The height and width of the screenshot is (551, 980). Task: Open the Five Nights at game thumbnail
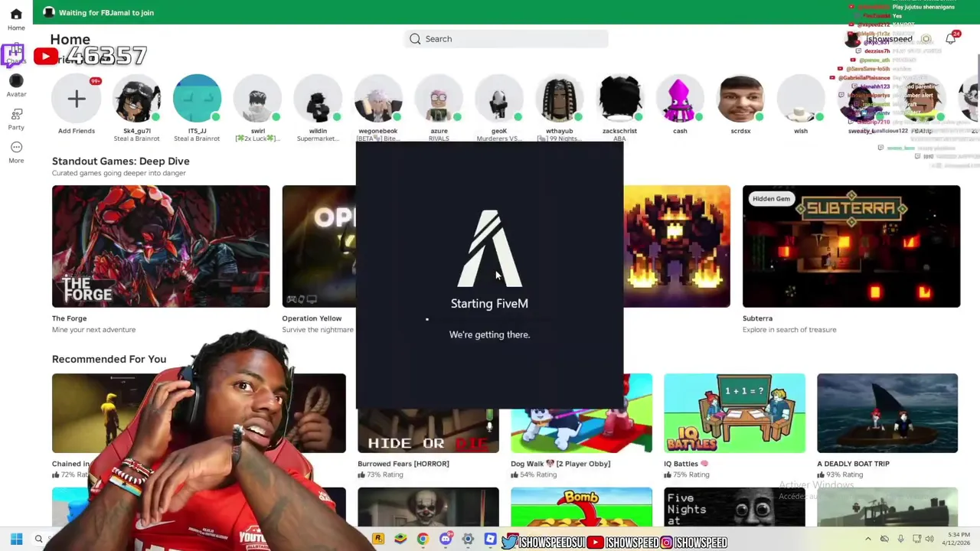pyautogui.click(x=734, y=507)
